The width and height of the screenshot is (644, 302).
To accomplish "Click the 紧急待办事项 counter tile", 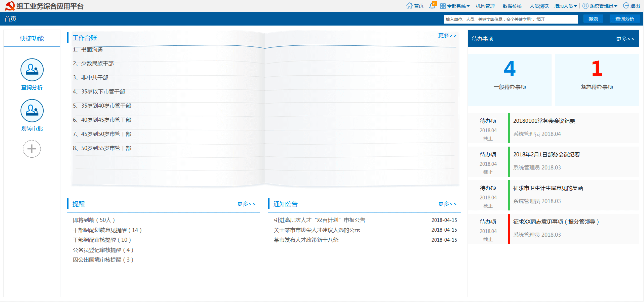I will [x=597, y=80].
